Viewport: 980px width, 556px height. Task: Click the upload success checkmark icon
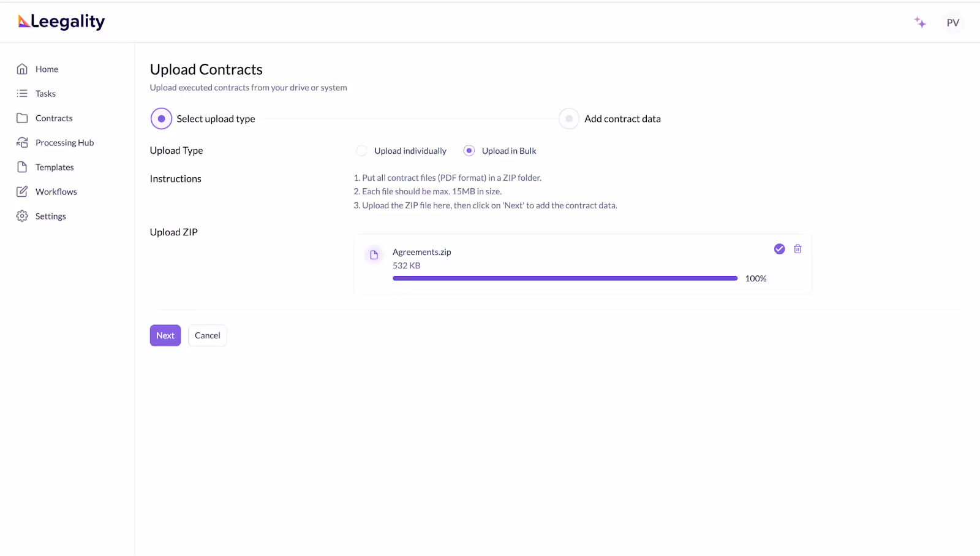778,249
